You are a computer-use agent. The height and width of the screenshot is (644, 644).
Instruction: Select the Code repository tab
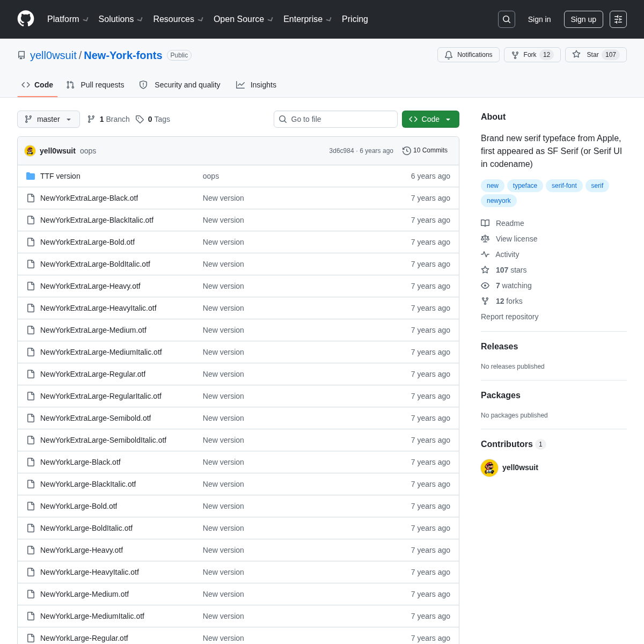38,85
